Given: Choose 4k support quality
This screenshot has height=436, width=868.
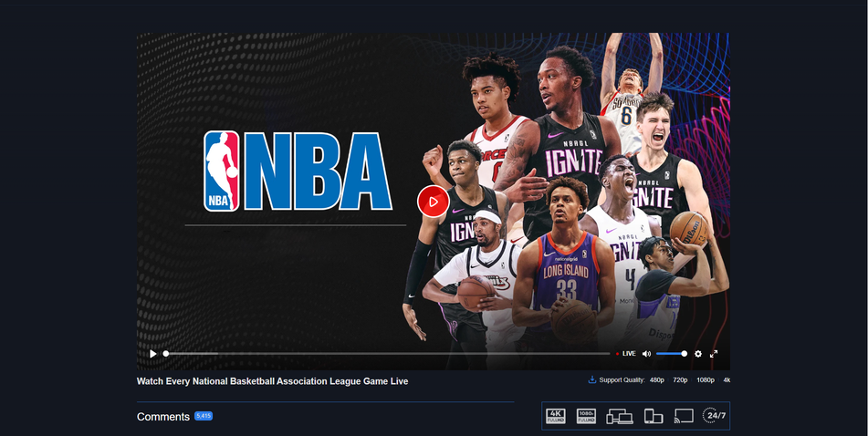Looking at the screenshot, I should (727, 379).
